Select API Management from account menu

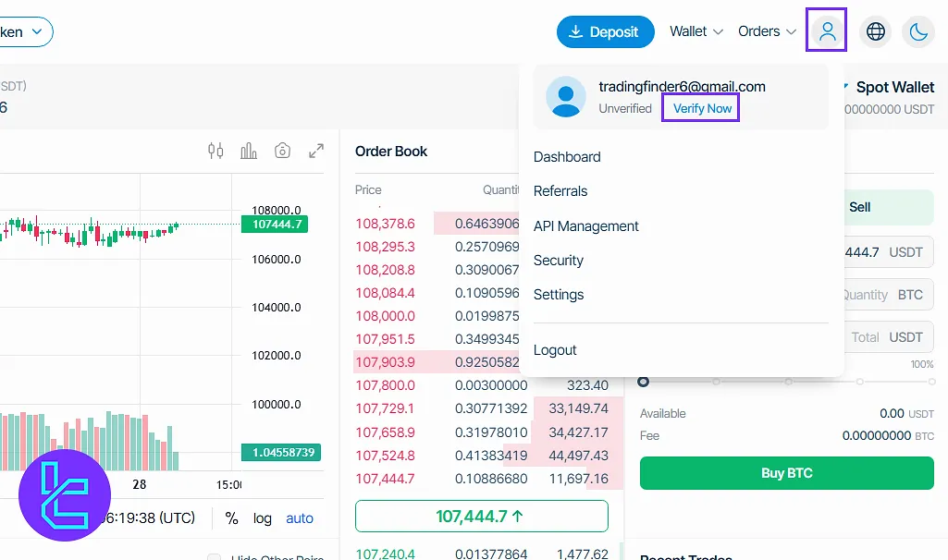click(585, 225)
